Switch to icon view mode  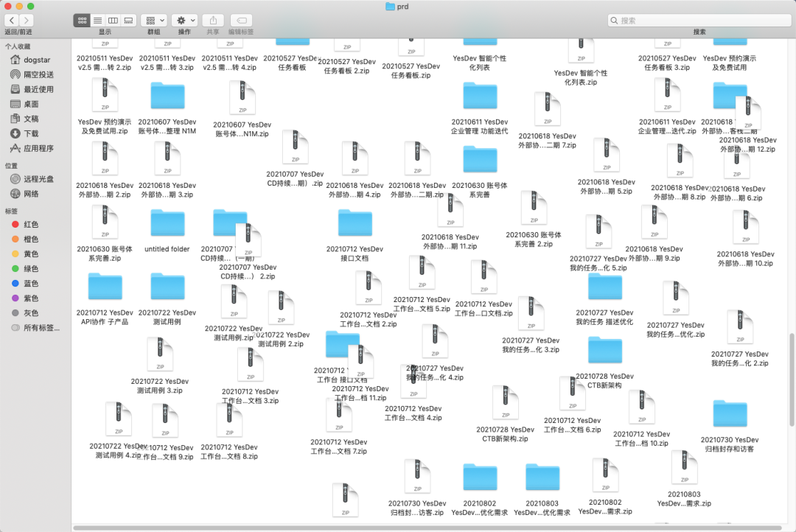pos(82,21)
